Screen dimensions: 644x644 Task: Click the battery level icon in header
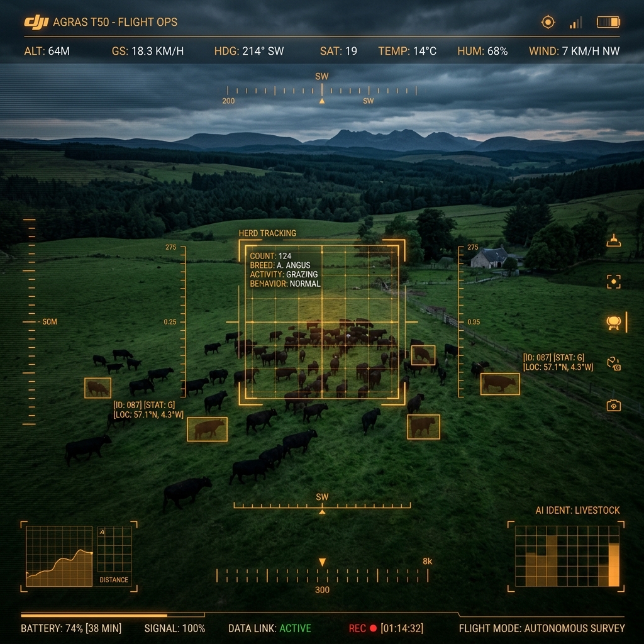coord(608,22)
